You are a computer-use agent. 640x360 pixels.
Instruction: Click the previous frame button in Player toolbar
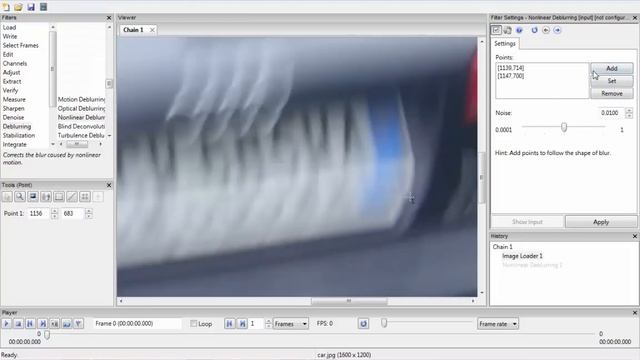coord(30,324)
